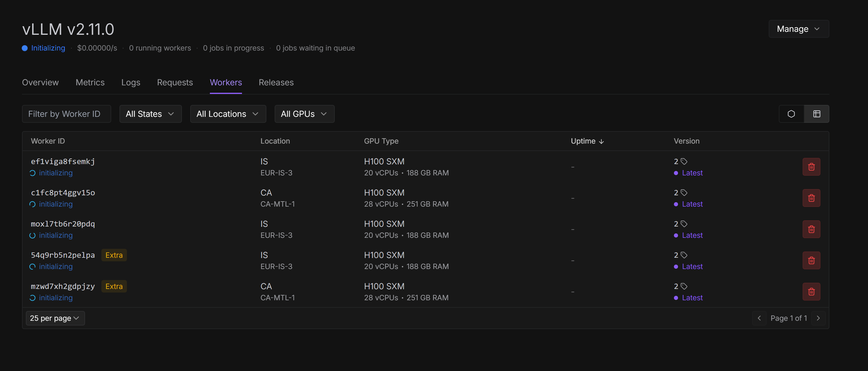
Task: Go to next page arrow
Action: click(818, 318)
